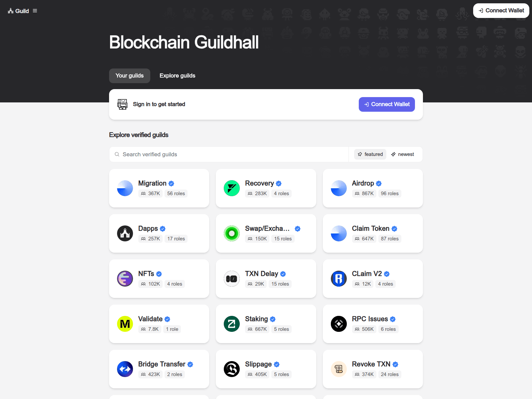Open the RPC Issues guild card
The image size is (532, 399).
point(373,324)
